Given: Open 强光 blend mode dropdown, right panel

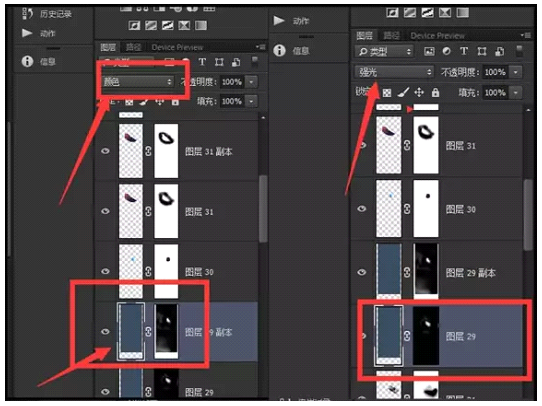Looking at the screenshot, I should (x=394, y=72).
